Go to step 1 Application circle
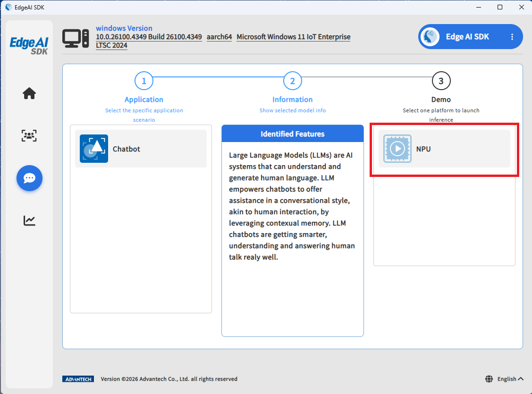 pos(144,81)
